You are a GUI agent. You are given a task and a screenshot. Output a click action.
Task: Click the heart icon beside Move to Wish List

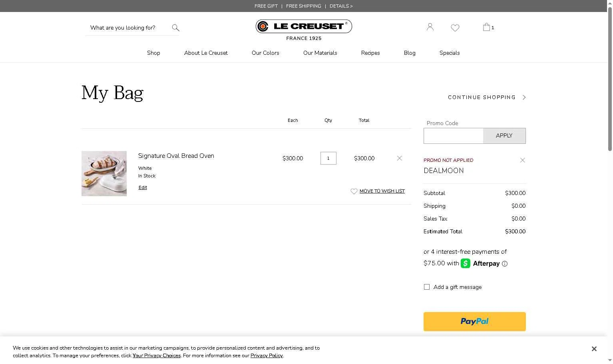click(x=354, y=191)
